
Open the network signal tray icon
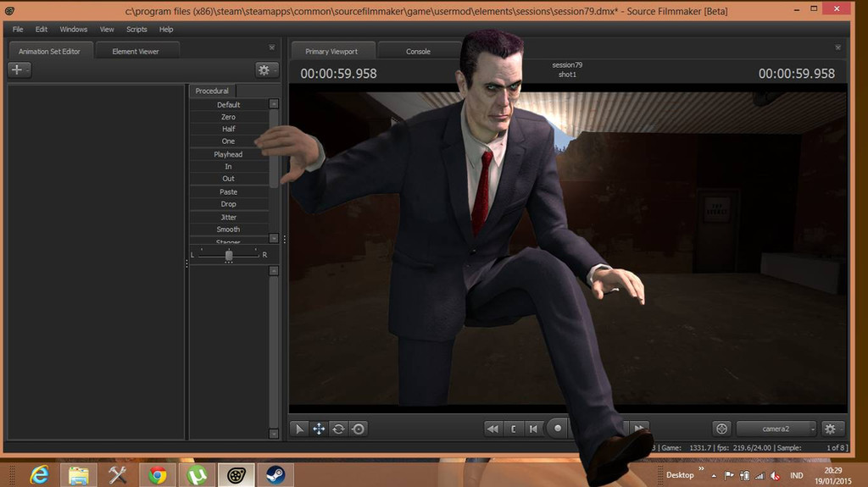pyautogui.click(x=760, y=475)
